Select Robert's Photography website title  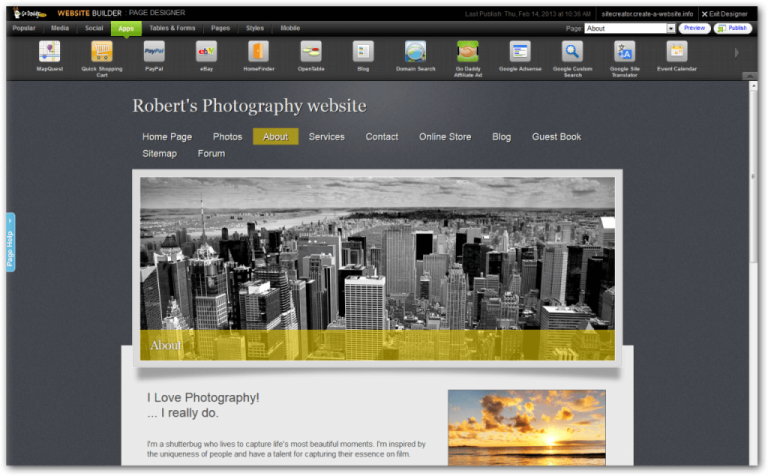pos(249,106)
